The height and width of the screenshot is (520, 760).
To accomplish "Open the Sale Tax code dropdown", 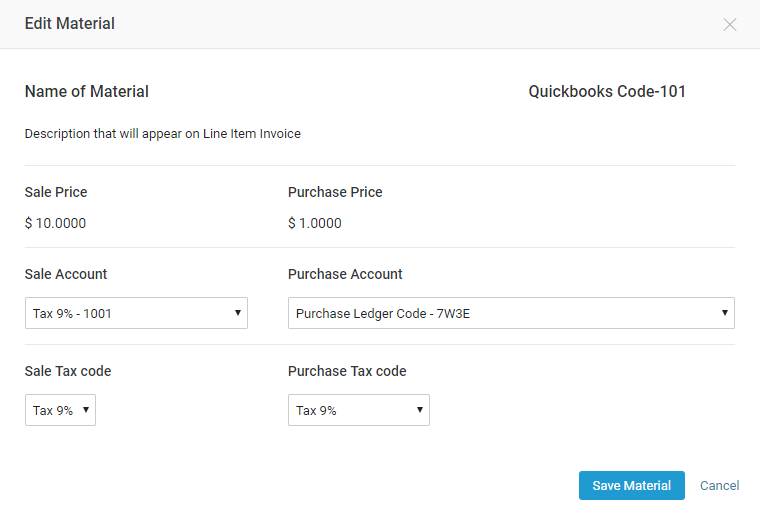I will [x=60, y=410].
